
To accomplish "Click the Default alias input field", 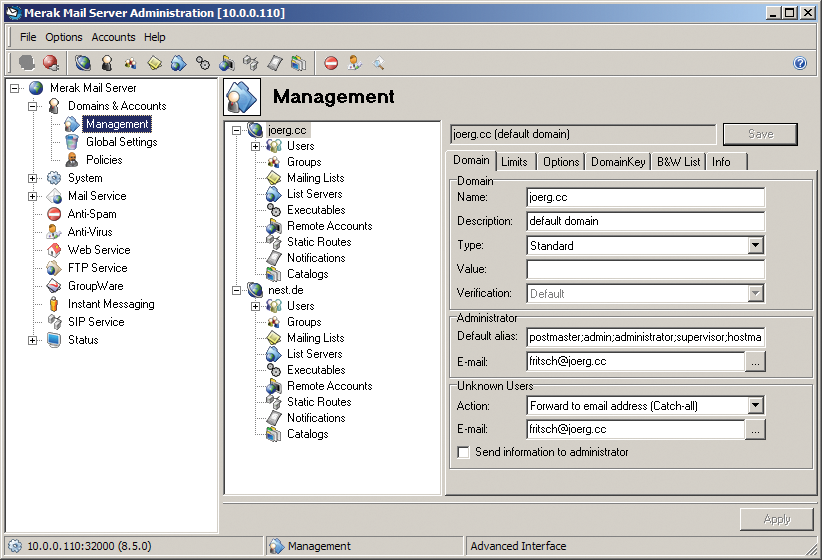I will [x=645, y=337].
